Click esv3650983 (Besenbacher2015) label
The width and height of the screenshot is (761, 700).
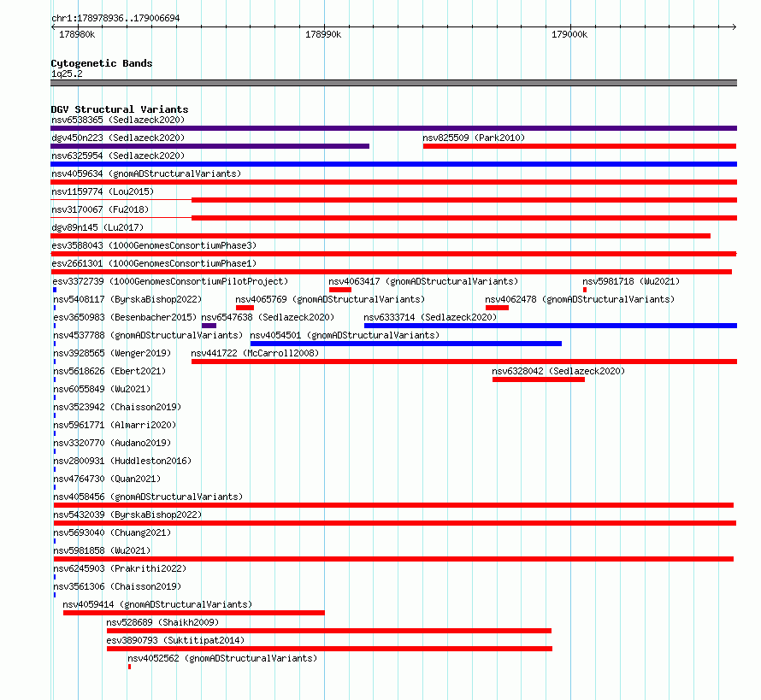click(125, 317)
